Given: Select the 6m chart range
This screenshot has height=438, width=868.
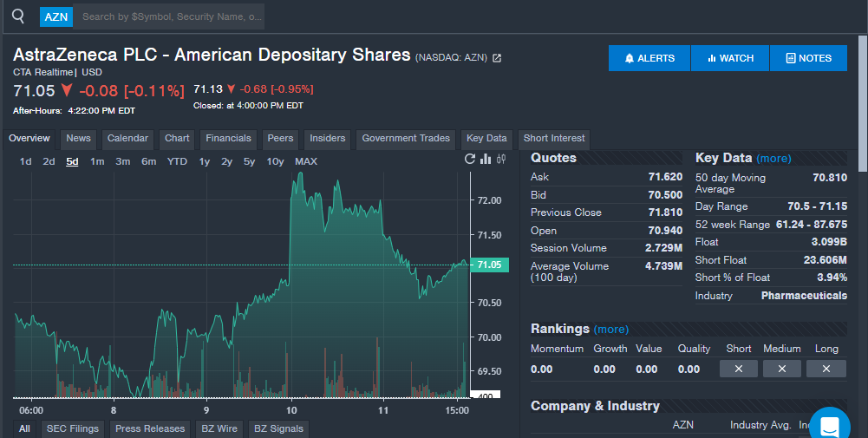Looking at the screenshot, I should pyautogui.click(x=149, y=161).
